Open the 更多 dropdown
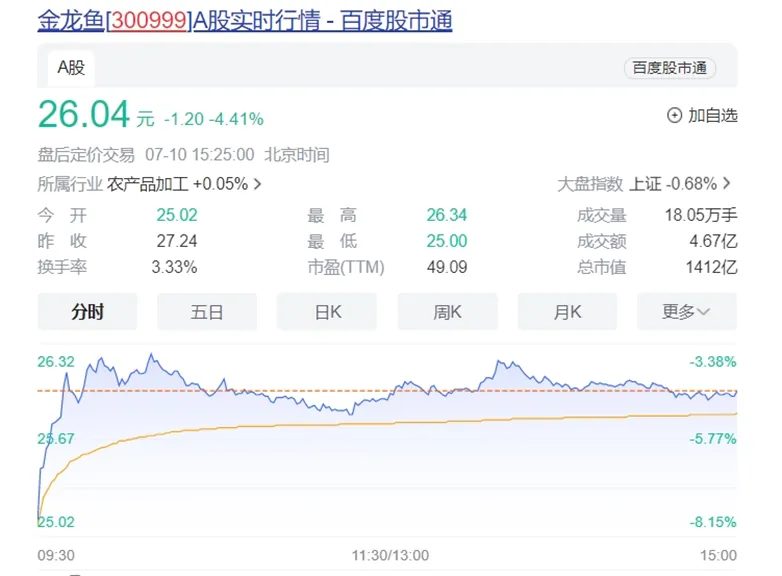This screenshot has height=576, width=782. click(687, 312)
